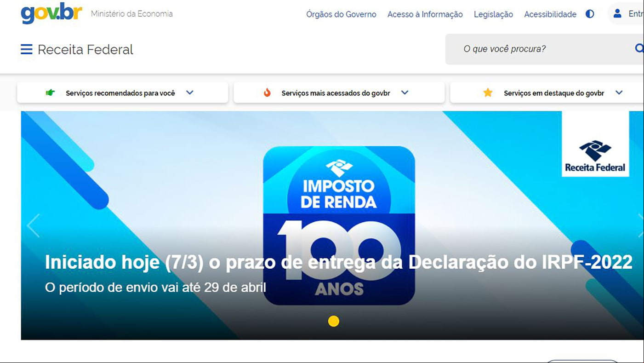Click Serviços em destaque do govbr label
The height and width of the screenshot is (363, 644).
(x=554, y=93)
